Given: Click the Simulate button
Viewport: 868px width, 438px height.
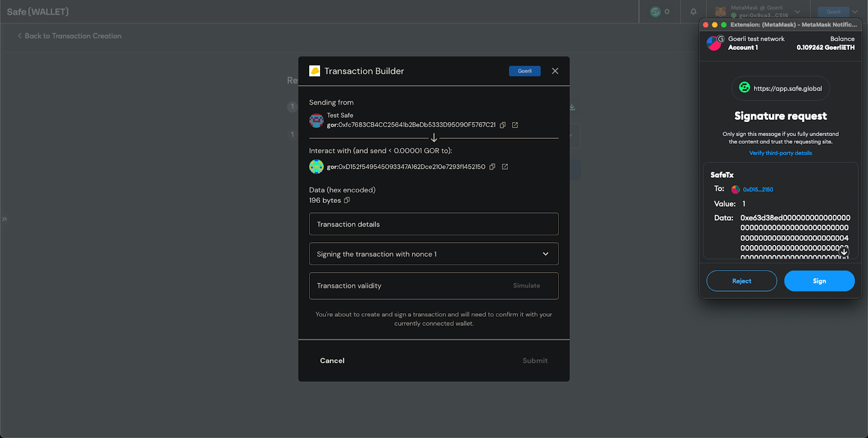Looking at the screenshot, I should [526, 286].
